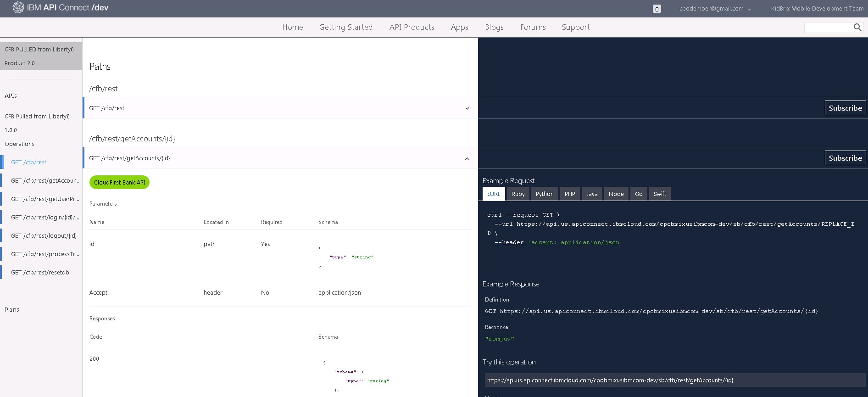Open the notification counter badge
The height and width of the screenshot is (397, 868).
pos(657,9)
